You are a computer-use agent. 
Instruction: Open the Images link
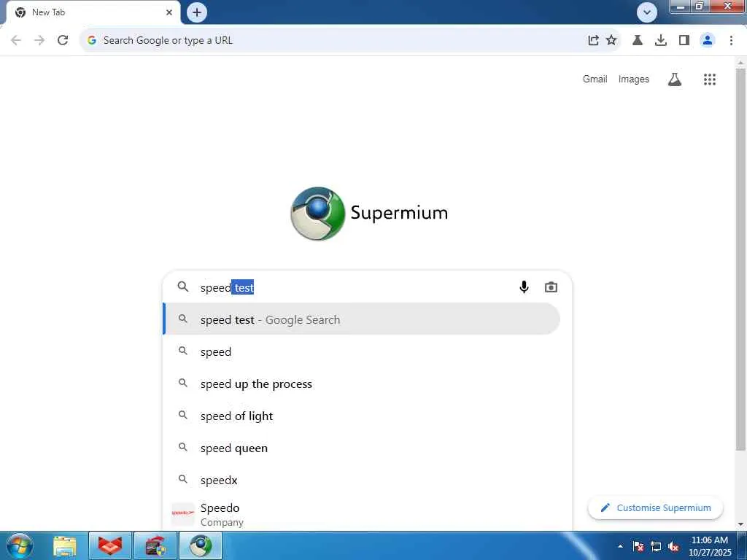634,79
